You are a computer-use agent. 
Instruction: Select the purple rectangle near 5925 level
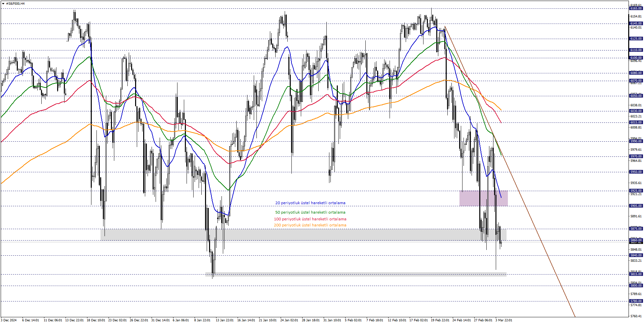[483, 198]
